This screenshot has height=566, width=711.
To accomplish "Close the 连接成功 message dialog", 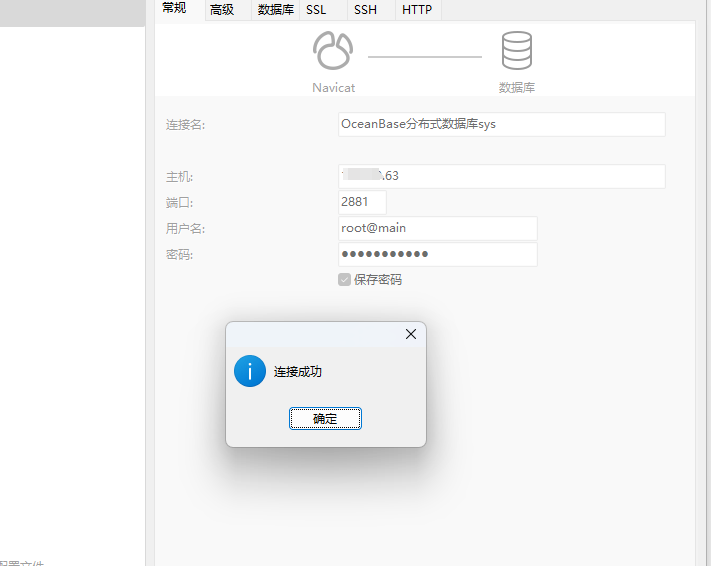I will point(411,334).
